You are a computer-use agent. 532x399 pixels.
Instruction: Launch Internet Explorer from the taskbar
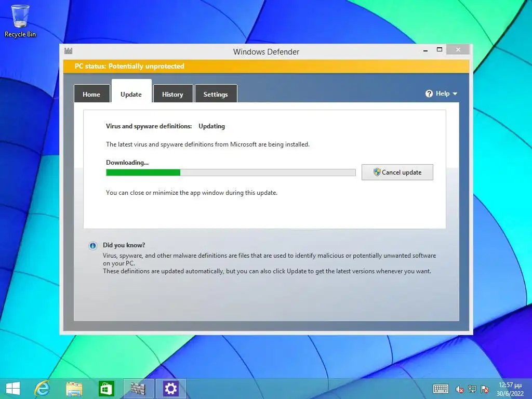point(43,389)
